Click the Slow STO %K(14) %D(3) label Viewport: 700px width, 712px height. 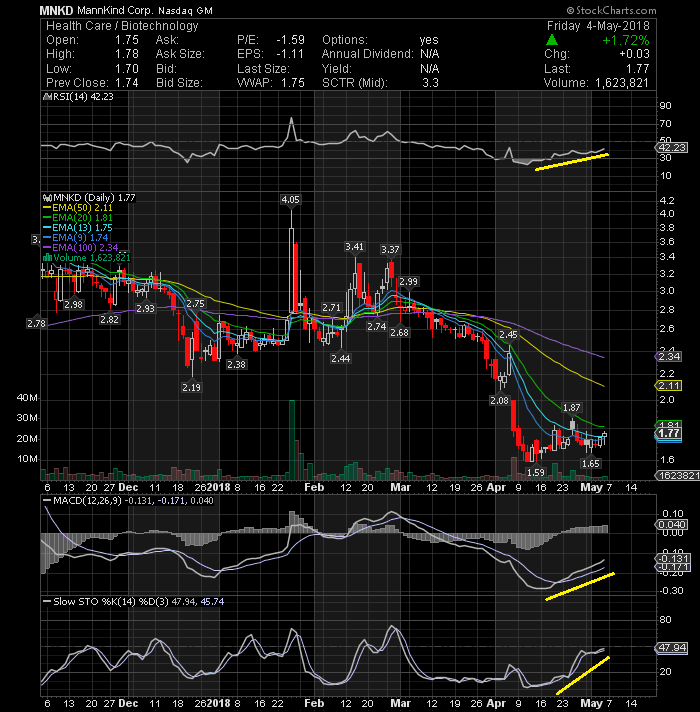pos(111,602)
